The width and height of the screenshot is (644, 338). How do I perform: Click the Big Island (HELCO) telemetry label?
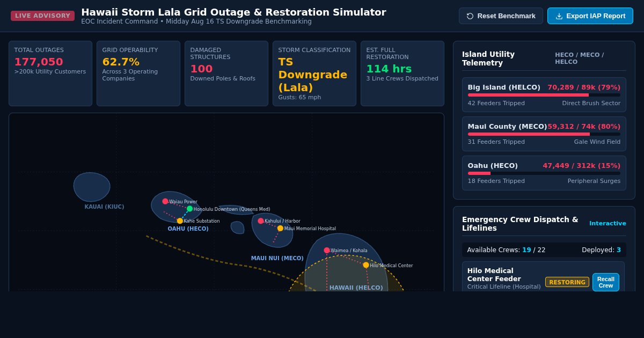click(504, 87)
